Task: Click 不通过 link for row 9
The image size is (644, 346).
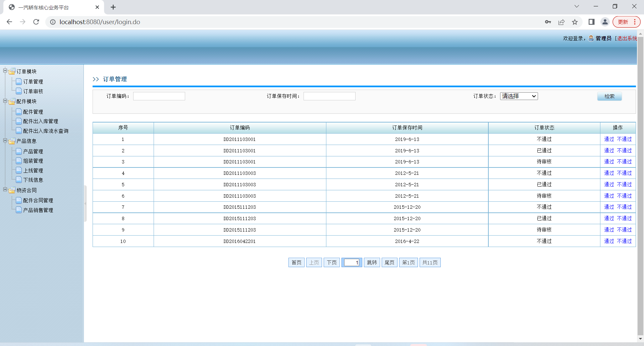Action: (x=624, y=230)
